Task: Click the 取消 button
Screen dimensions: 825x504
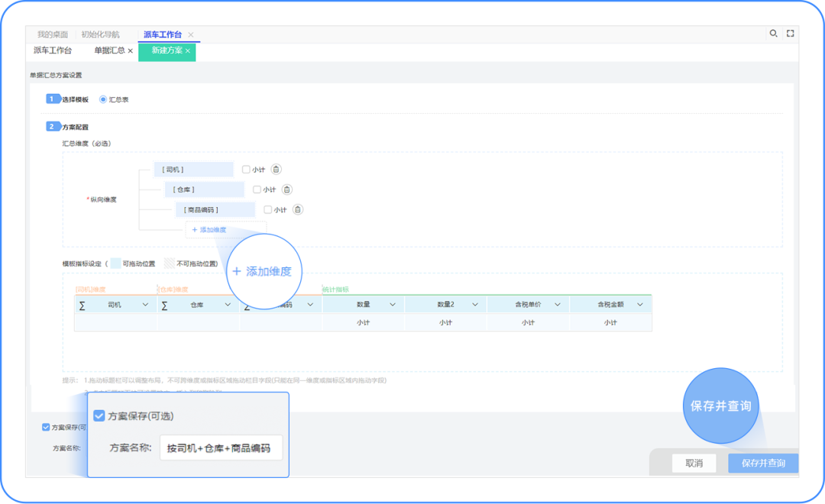Action: [694, 463]
